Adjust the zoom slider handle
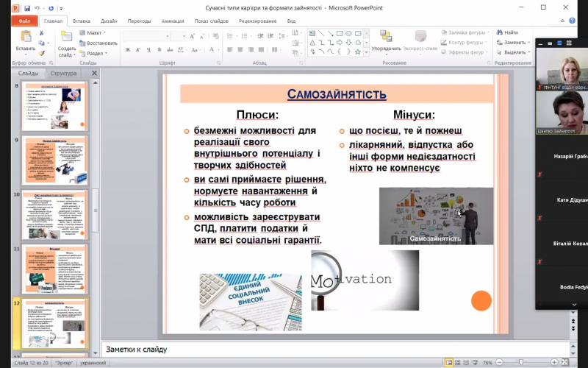This screenshot has height=368, width=588. [521, 362]
